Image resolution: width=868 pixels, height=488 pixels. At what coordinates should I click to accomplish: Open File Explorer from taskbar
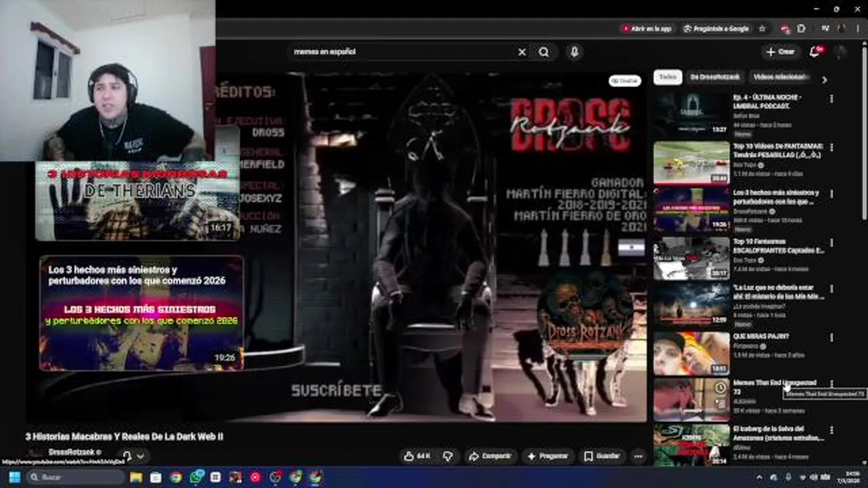[136, 477]
